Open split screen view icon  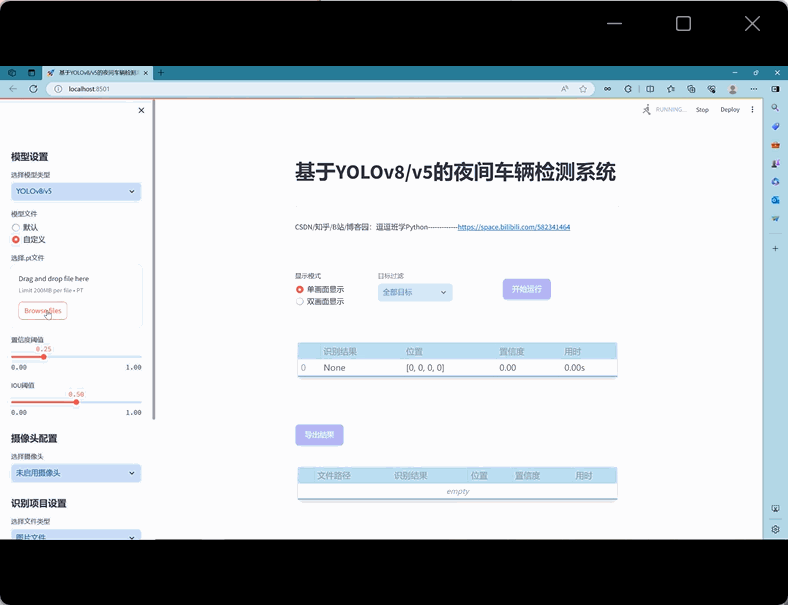(x=650, y=89)
